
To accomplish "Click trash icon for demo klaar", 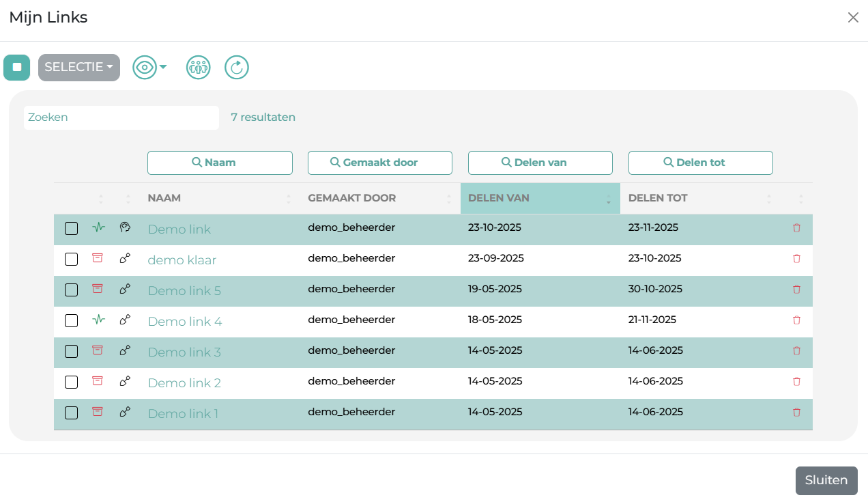I will point(796,258).
